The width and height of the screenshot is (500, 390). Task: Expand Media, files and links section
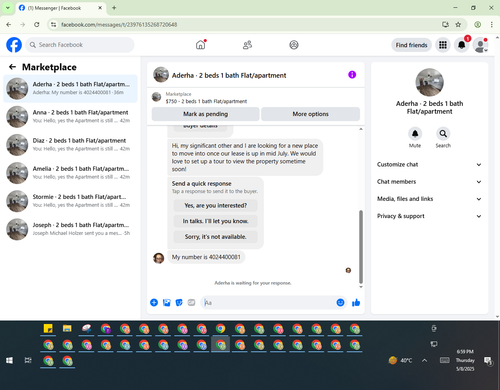coord(429,199)
